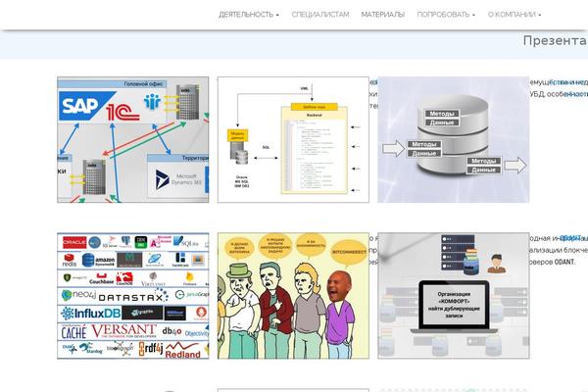Open the ДЕЯТЕЛЬНОСТЬ dropdown menu
Viewport: 588px width, 392px height.
[249, 15]
